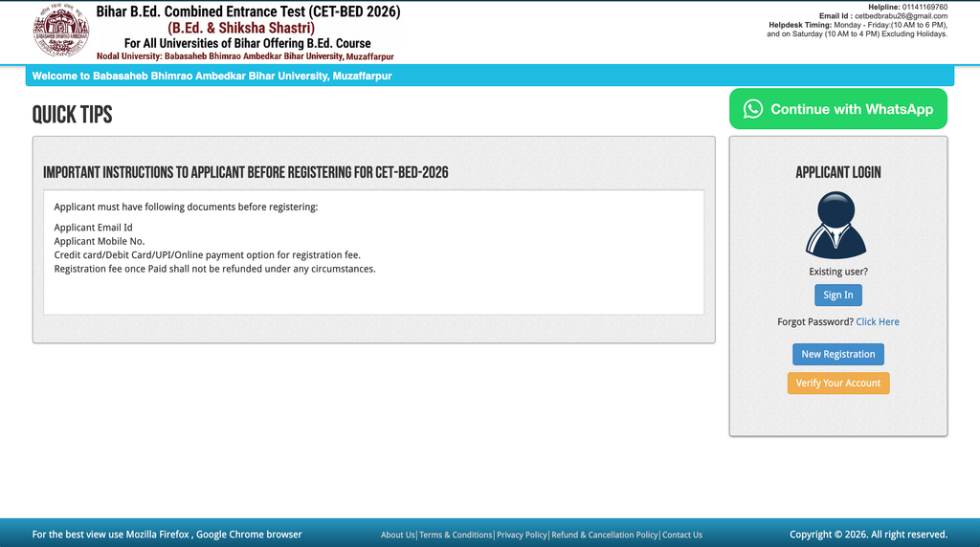
Task: Click the registration fee non-refund notice
Action: [x=215, y=269]
